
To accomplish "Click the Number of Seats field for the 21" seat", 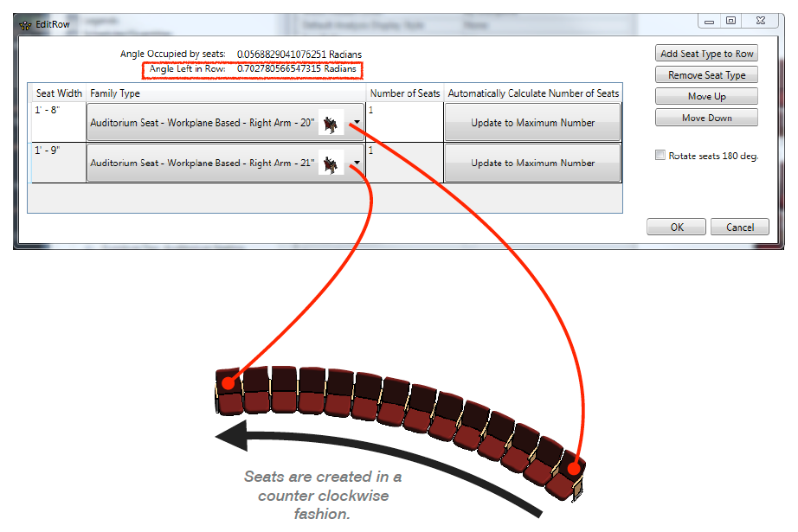I will coord(401,163).
